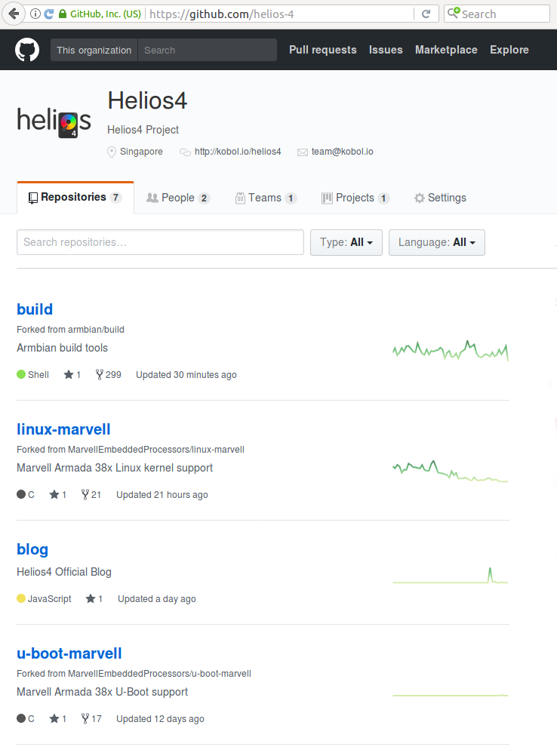The image size is (557, 756).
Task: Open the organization Settings tab
Action: [x=440, y=198]
